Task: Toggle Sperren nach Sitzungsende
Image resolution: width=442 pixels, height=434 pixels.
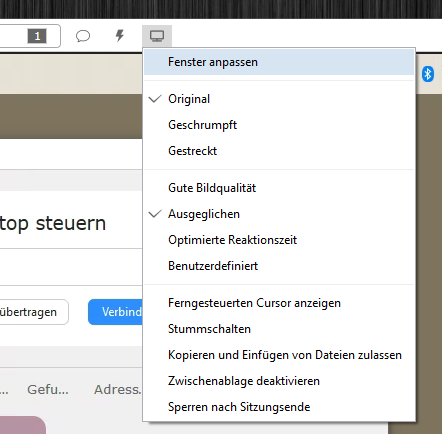Action: point(279,407)
